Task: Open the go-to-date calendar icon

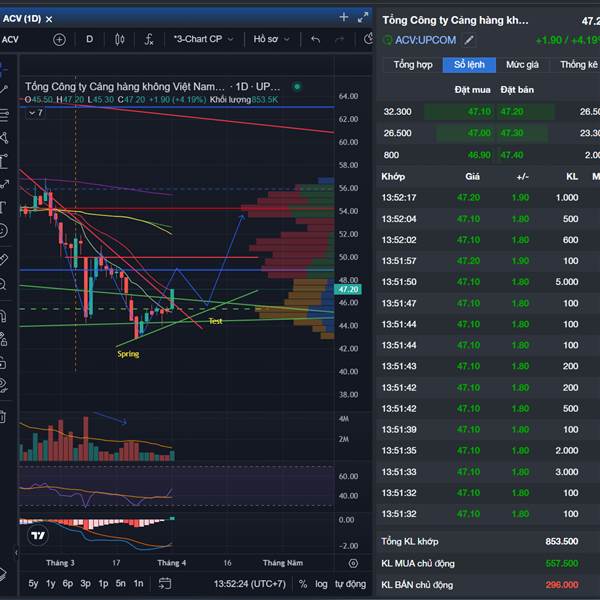Action: (x=165, y=584)
